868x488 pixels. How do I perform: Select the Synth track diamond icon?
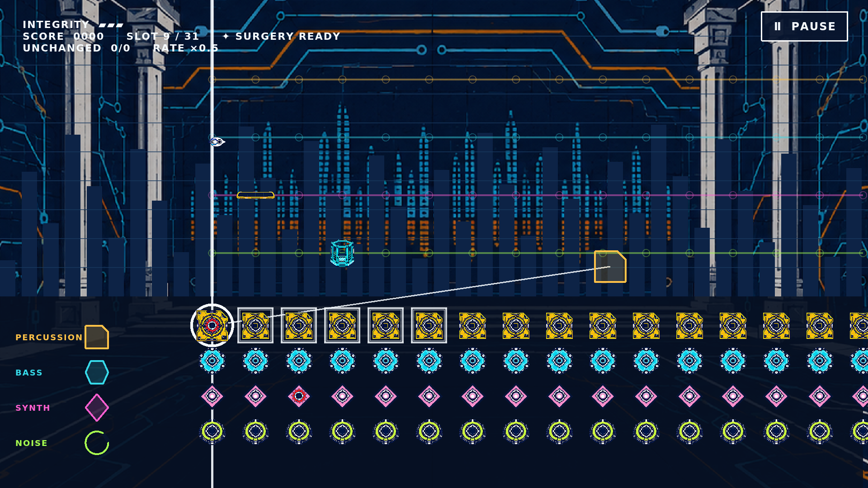pyautogui.click(x=97, y=408)
